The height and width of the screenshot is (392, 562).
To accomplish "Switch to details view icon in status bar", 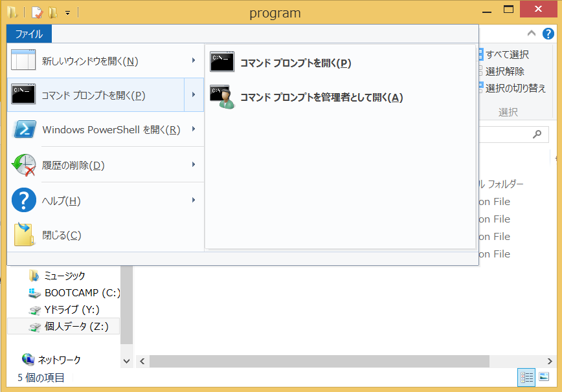I will 526,377.
